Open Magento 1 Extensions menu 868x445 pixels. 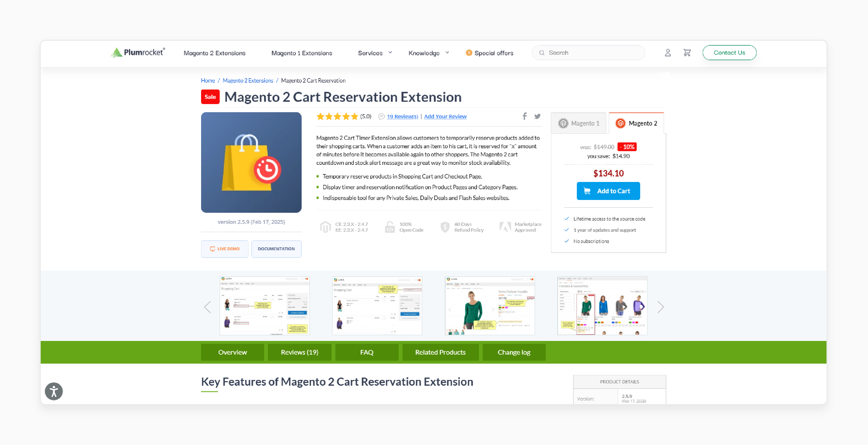coord(302,53)
